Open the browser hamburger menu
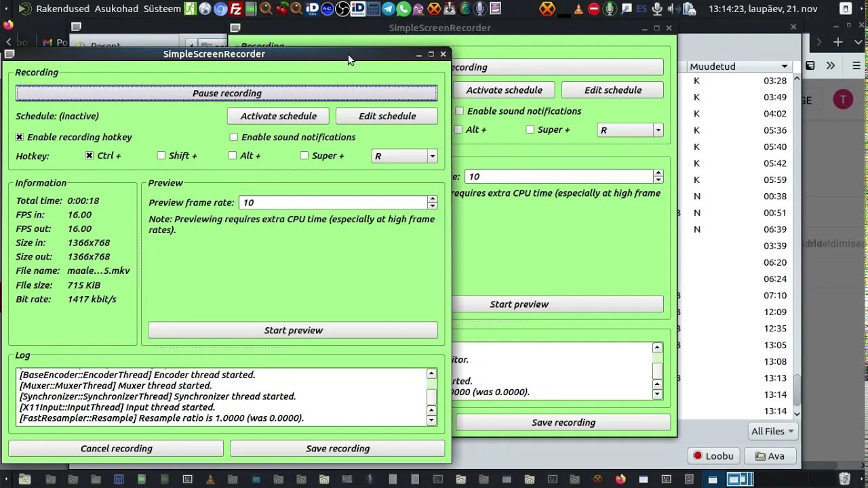868x488 pixels. [x=856, y=66]
